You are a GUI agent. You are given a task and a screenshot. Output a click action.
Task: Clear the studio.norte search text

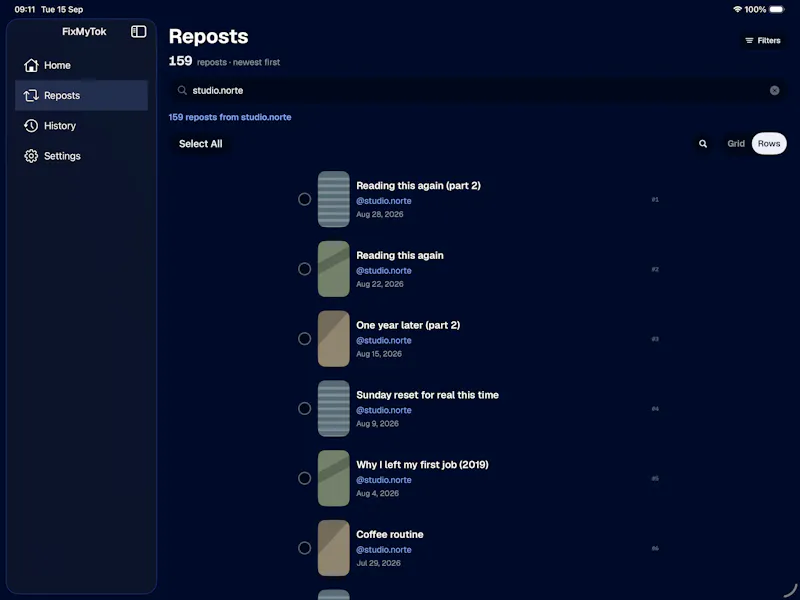774,90
